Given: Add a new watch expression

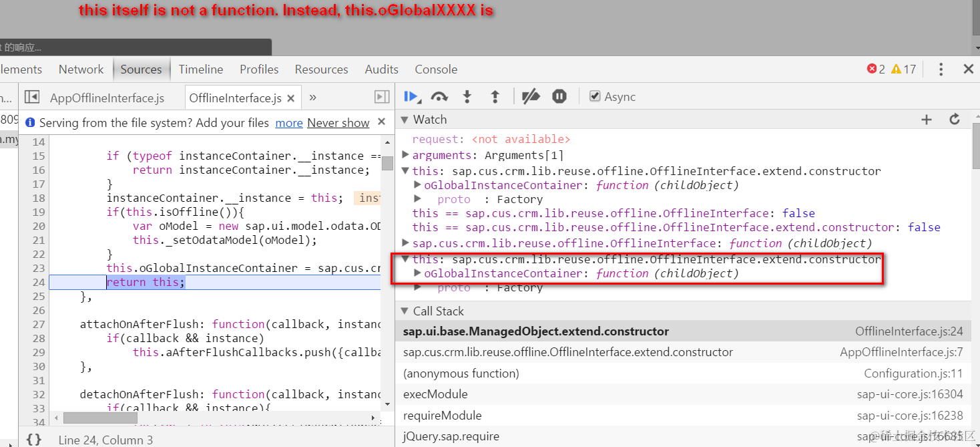Looking at the screenshot, I should pyautogui.click(x=926, y=120).
